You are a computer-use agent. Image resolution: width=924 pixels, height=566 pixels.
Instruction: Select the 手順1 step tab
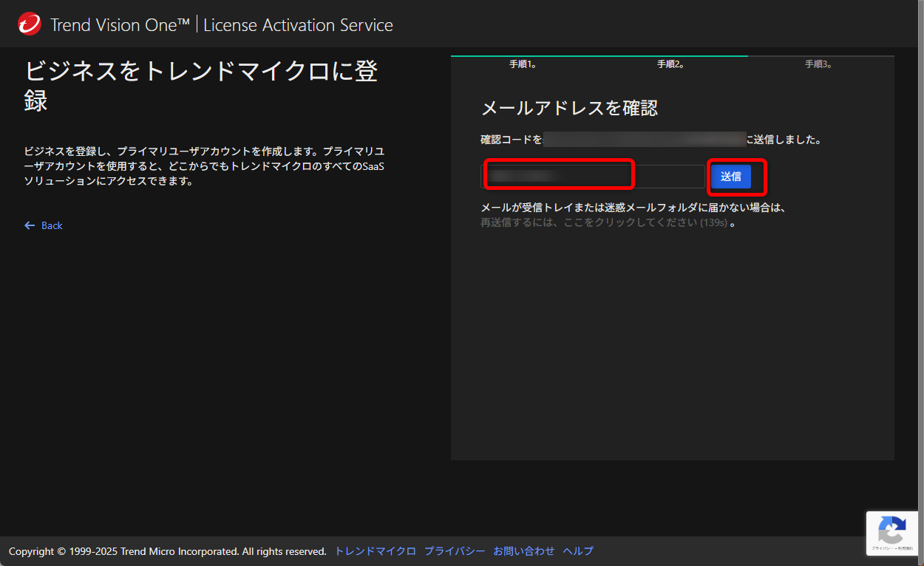pos(525,64)
